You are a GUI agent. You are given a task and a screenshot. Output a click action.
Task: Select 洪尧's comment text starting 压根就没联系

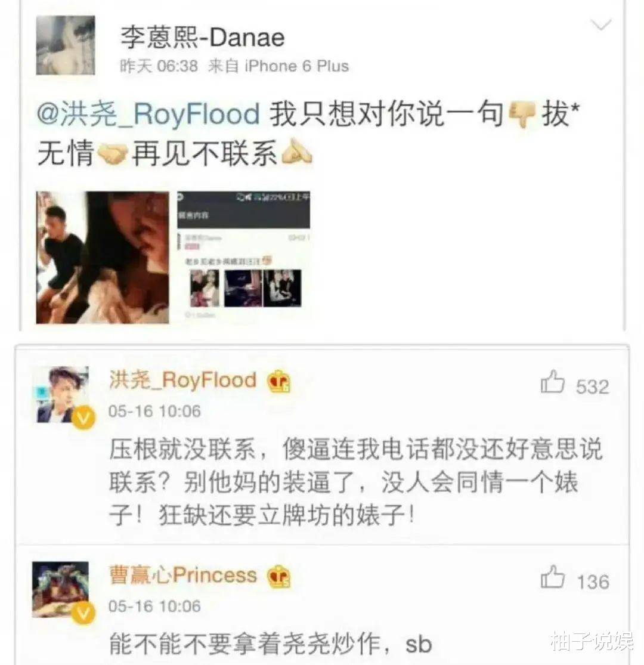355,482
